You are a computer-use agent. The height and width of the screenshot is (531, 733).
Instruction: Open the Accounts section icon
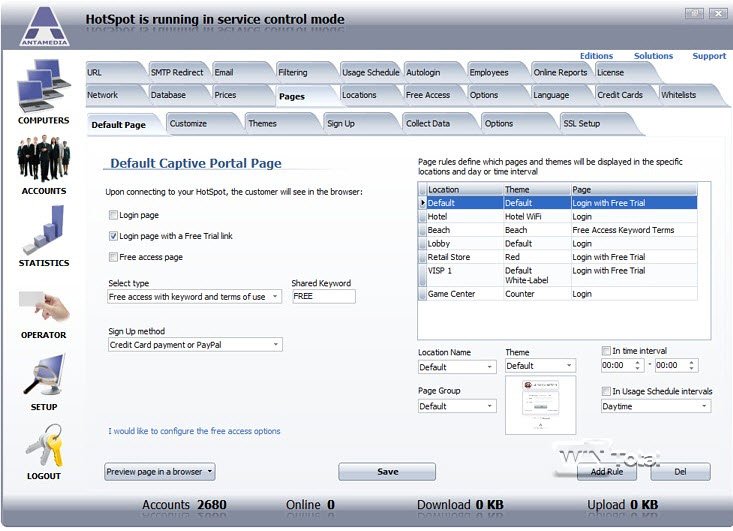pos(43,160)
